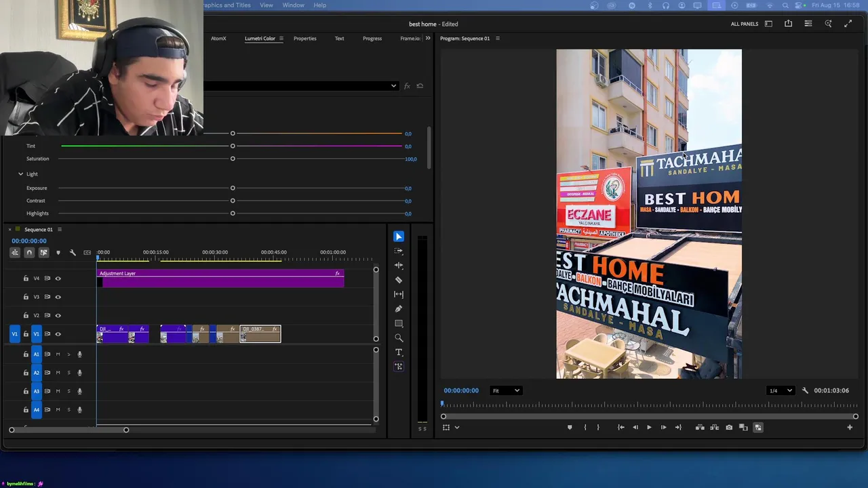The width and height of the screenshot is (868, 488).
Task: Toggle V4 track eye visibility
Action: click(58, 279)
